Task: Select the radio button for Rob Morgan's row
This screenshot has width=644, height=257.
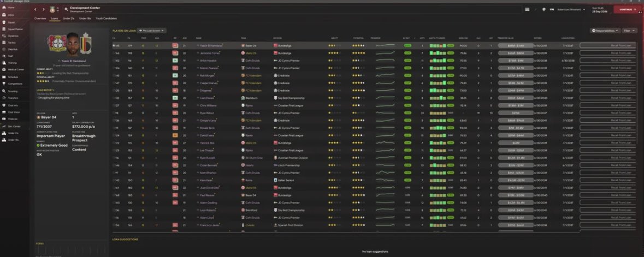Action: 114,75
